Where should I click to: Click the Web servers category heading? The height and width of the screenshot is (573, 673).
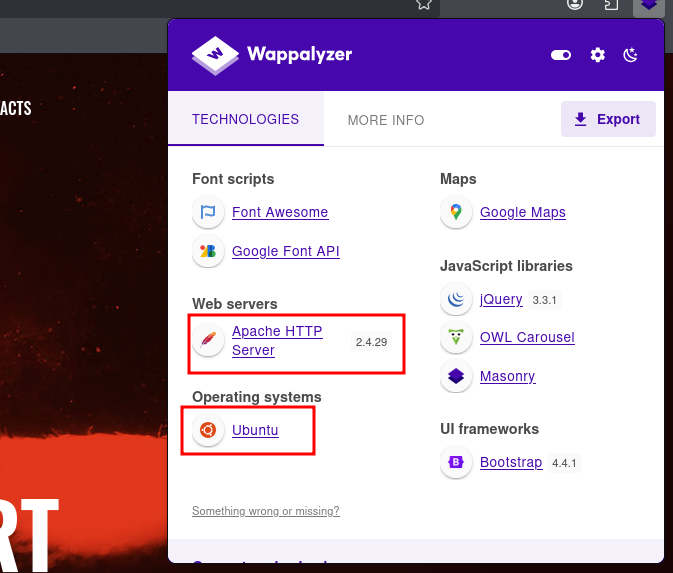pos(234,304)
